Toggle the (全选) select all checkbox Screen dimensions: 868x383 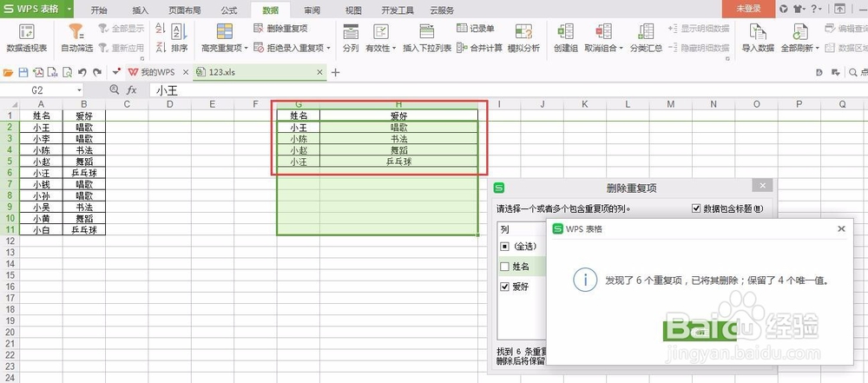pyautogui.click(x=504, y=246)
